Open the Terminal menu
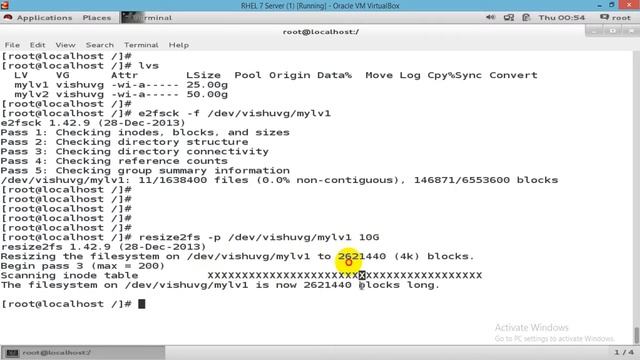Viewport: 640px width, 360px height. click(x=141, y=45)
